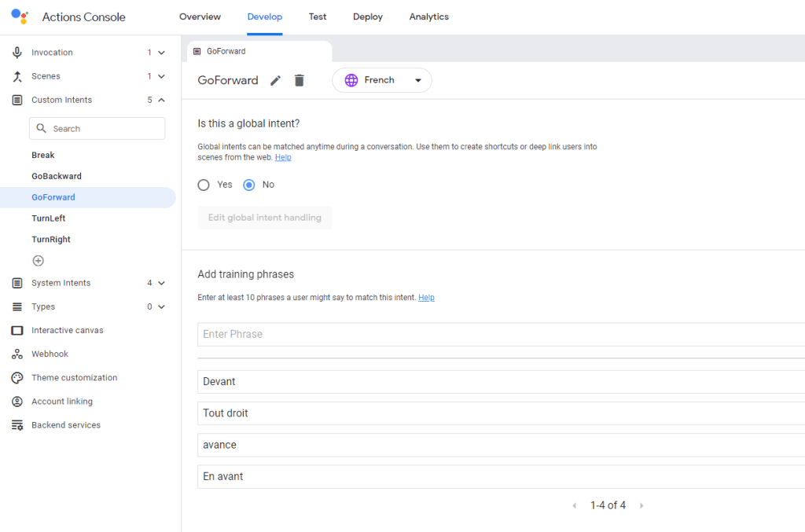Click the Help link under training phrases
805x532 pixels.
(x=426, y=298)
